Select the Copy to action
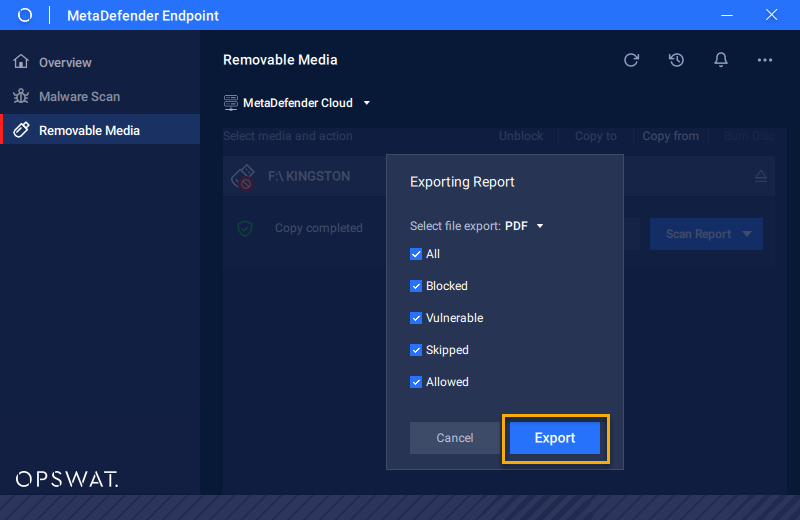This screenshot has height=520, width=800. point(595,136)
